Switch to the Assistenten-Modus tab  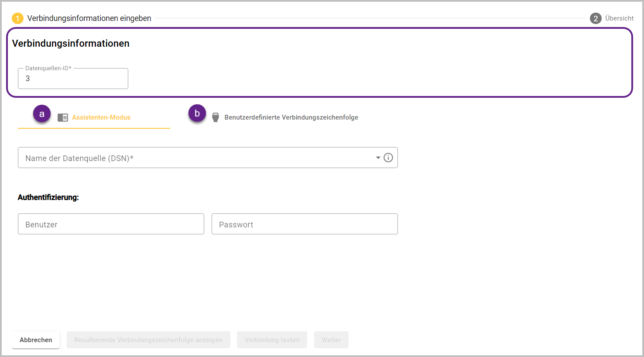101,117
